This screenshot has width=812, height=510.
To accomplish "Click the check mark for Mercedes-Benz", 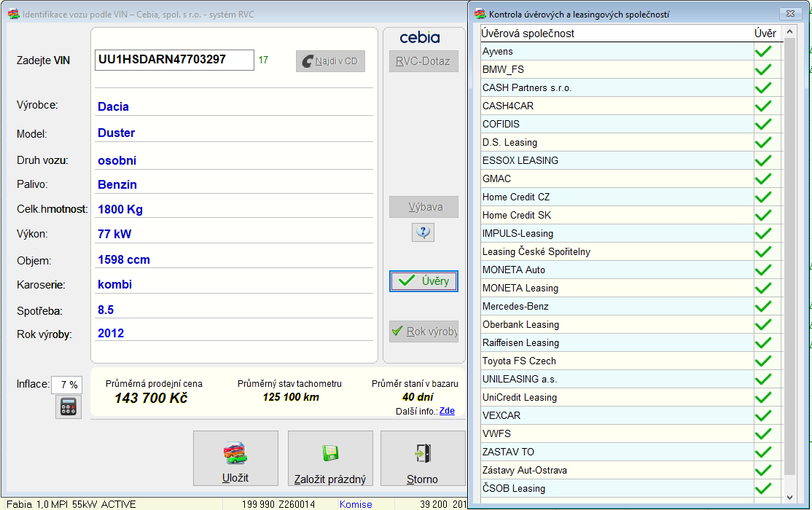I will (763, 306).
